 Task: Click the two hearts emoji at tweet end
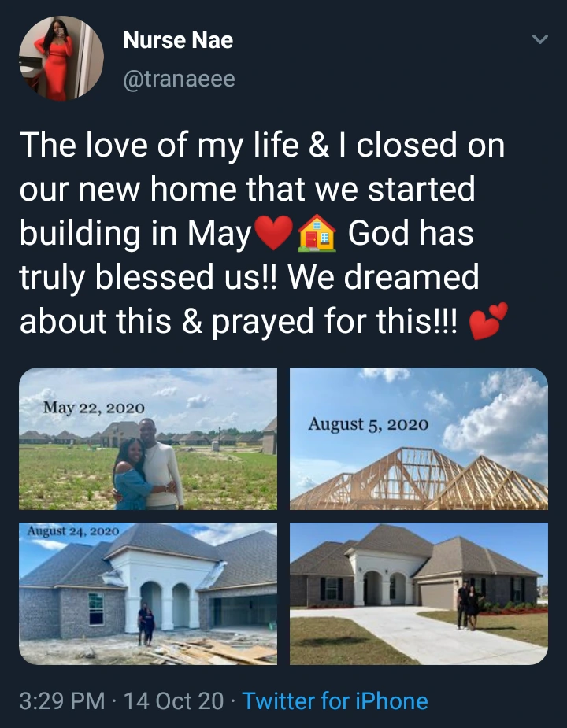[488, 320]
